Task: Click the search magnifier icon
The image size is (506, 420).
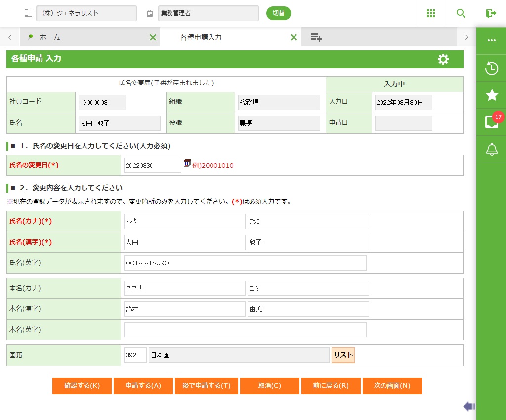Action: [x=461, y=13]
